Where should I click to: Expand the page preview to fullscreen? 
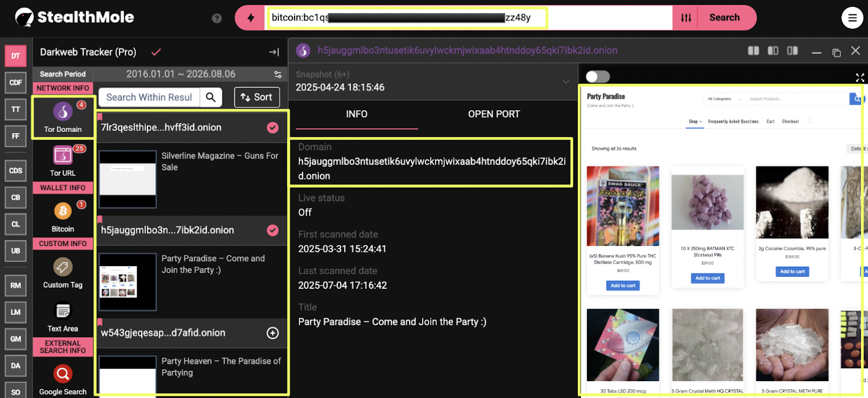click(860, 78)
